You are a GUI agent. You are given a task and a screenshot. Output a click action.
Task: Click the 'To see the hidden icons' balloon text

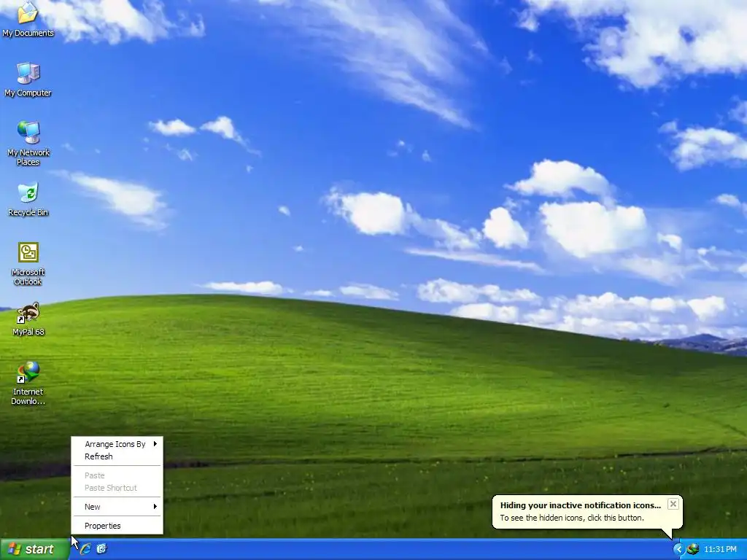click(572, 518)
